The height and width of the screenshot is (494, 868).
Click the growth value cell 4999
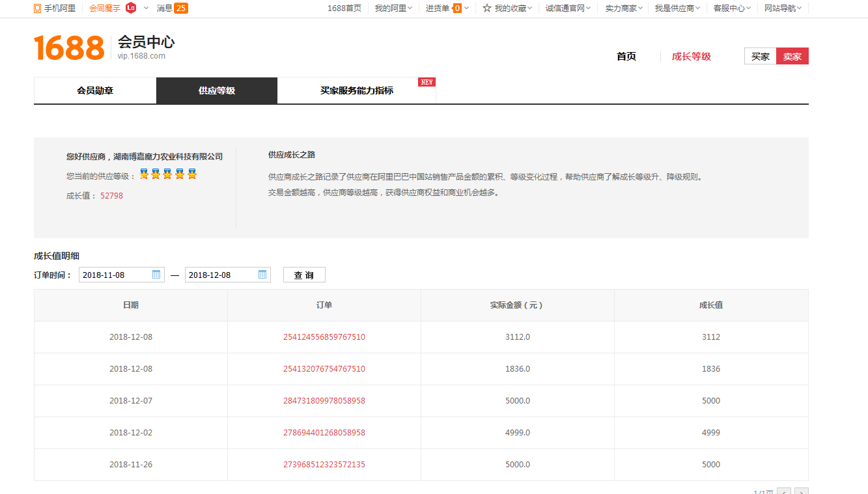point(711,433)
